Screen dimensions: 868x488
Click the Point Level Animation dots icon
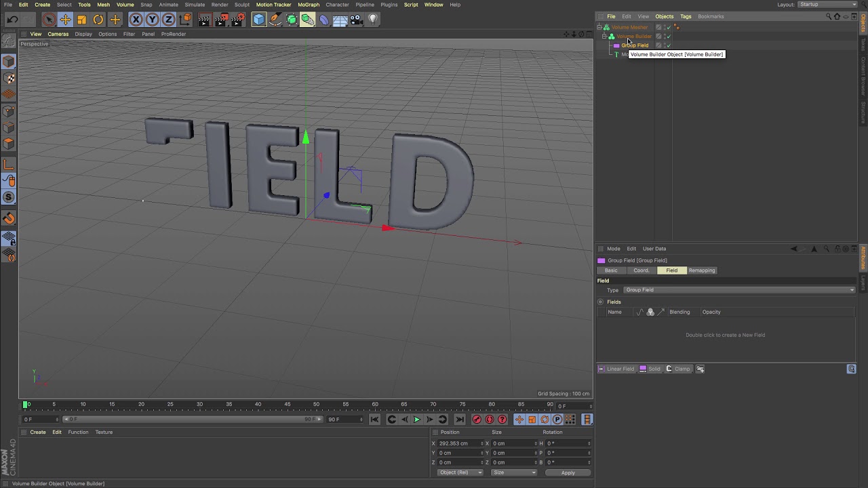tap(570, 420)
